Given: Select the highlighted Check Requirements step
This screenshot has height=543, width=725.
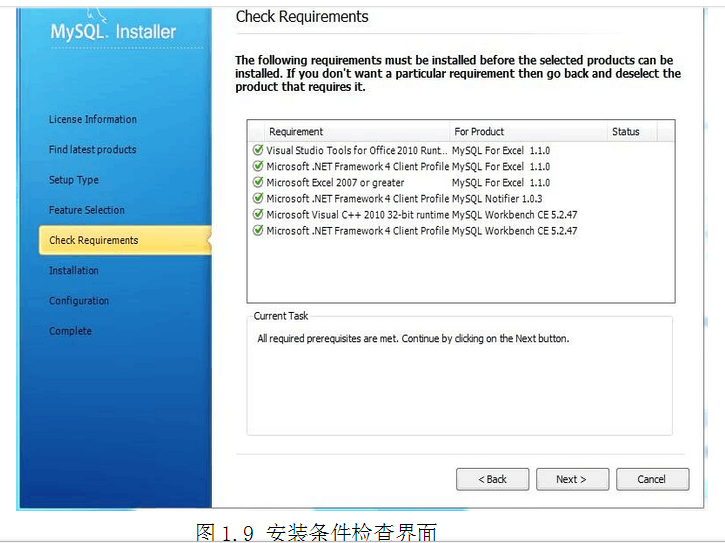Looking at the screenshot, I should [125, 240].
